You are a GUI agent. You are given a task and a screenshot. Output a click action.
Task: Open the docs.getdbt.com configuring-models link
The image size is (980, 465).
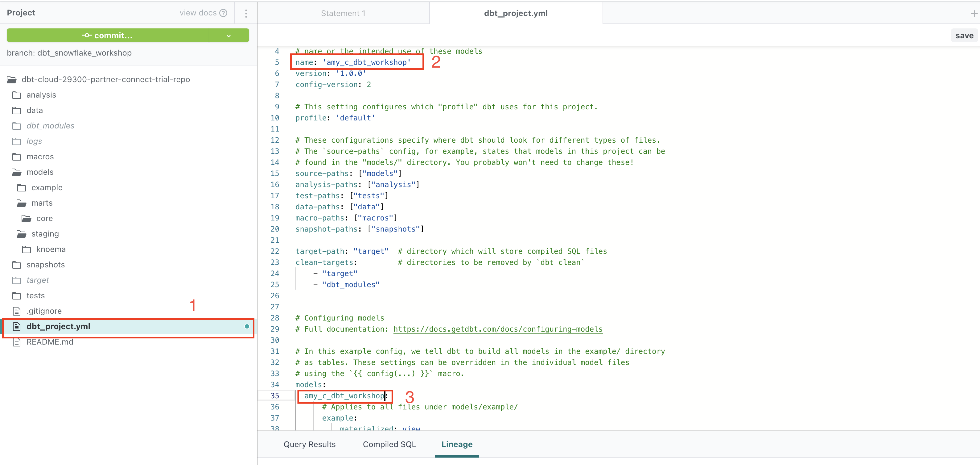(498, 329)
